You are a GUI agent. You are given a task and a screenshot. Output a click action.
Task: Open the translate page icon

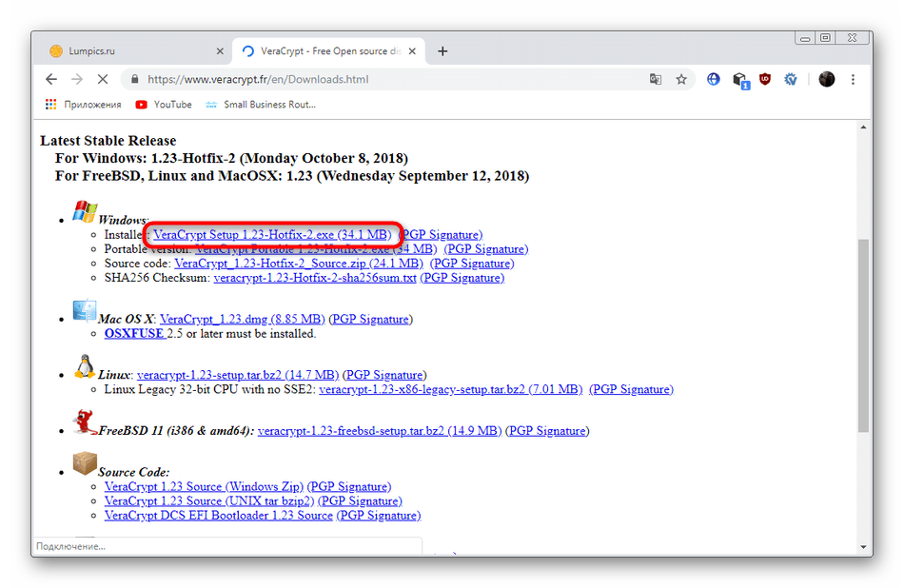pyautogui.click(x=656, y=80)
